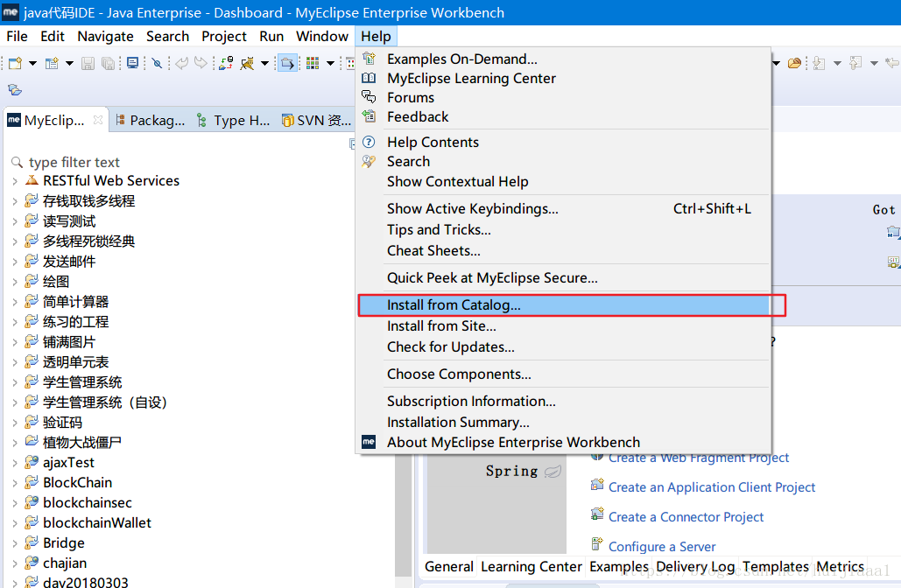Click the New wizard toolbar icon
Viewport: 901px width, 588px height.
15,63
